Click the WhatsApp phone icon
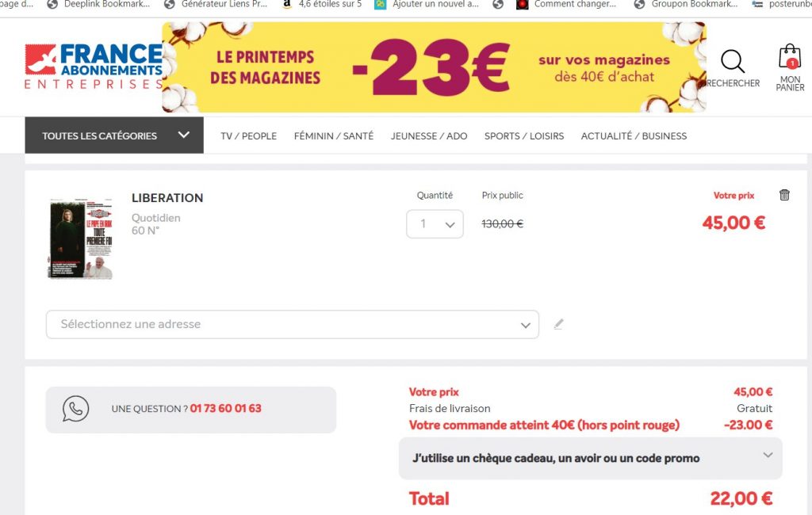812x515 pixels. 76,409
